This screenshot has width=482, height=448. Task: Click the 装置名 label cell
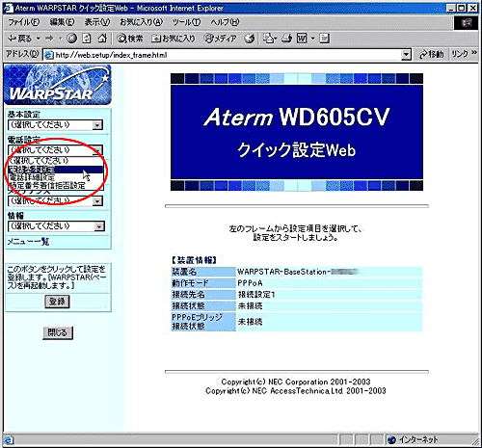pyautogui.click(x=203, y=272)
